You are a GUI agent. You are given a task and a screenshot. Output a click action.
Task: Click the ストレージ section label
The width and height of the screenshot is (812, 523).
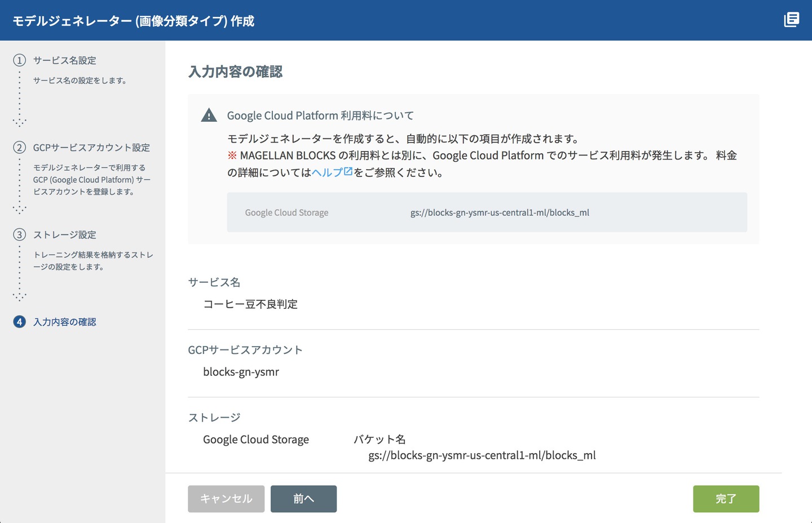(214, 418)
